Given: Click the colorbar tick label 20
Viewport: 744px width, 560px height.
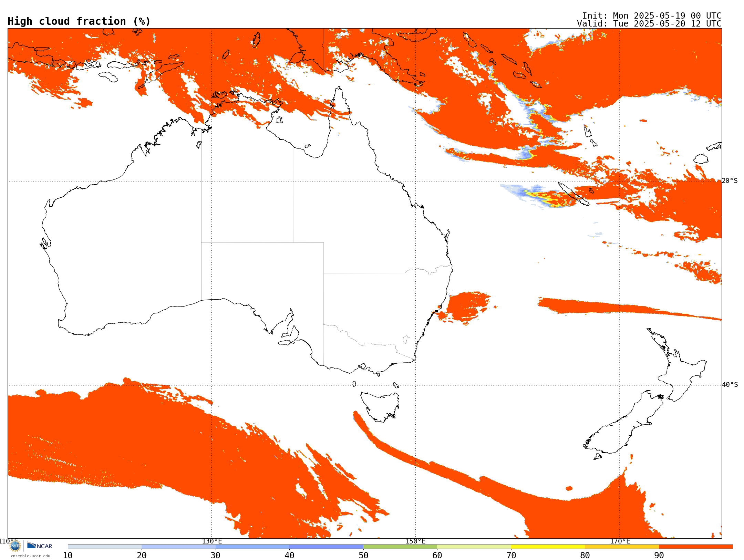Looking at the screenshot, I should tap(142, 555).
